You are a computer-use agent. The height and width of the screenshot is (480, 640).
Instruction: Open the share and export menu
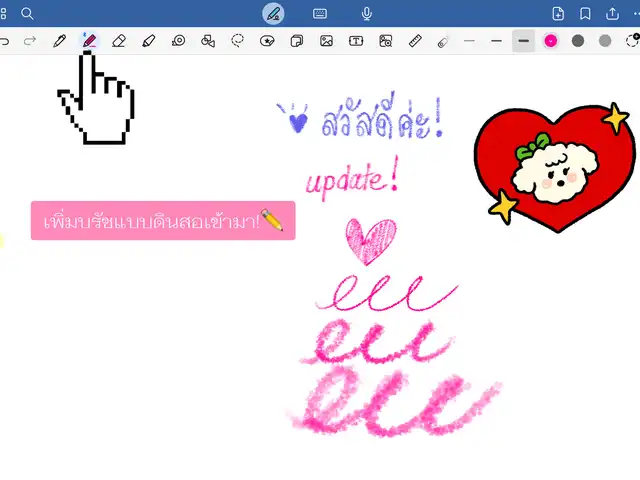pos(612,13)
